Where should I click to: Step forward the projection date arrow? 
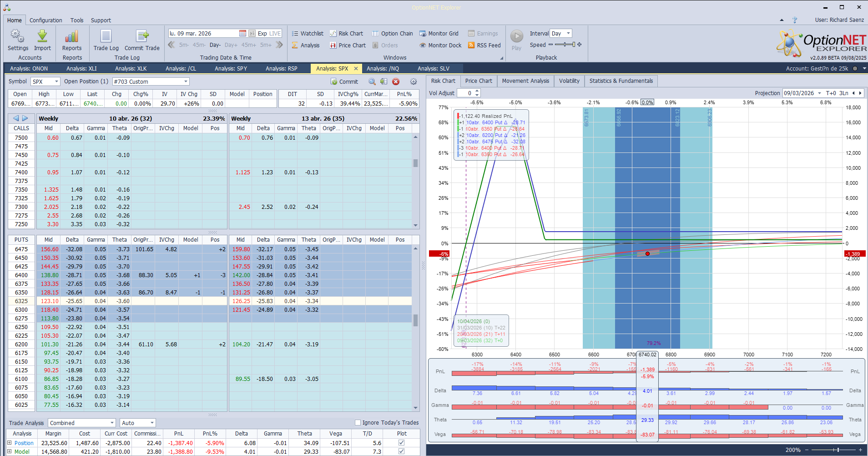point(860,93)
